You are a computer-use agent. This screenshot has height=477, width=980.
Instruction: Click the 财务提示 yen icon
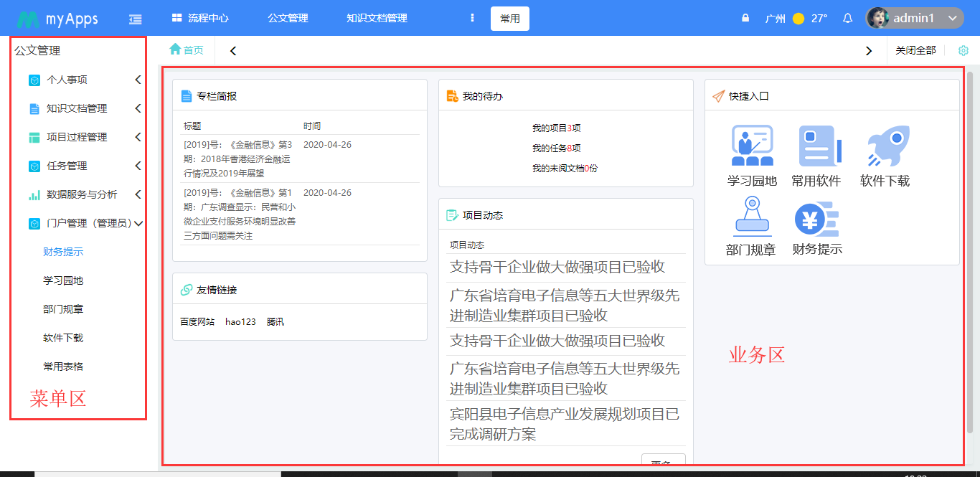pyautogui.click(x=816, y=219)
